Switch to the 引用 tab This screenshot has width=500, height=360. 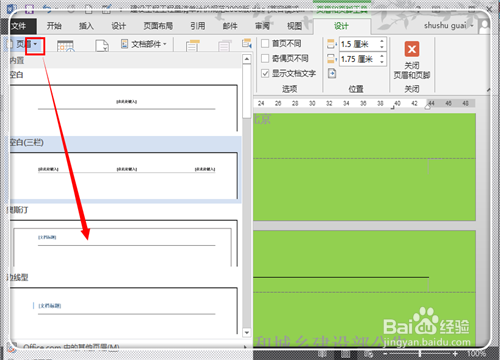pyautogui.click(x=198, y=26)
